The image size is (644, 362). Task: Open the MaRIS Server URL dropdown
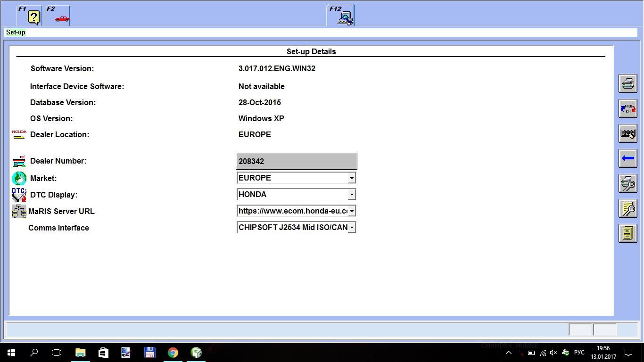[351, 211]
